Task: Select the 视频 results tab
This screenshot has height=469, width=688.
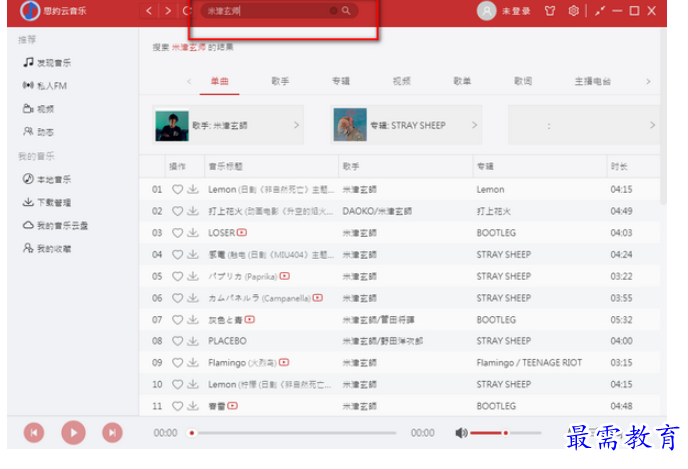Action: tap(401, 81)
